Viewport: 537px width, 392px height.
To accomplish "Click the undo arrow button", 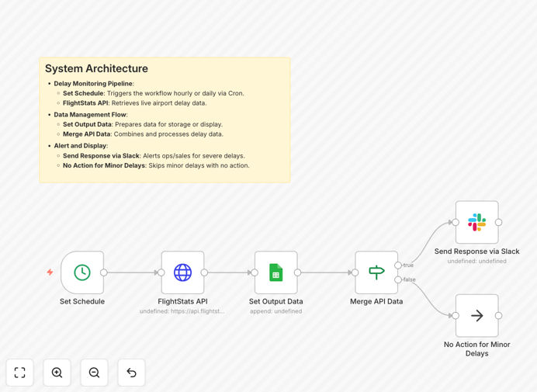I will point(131,373).
